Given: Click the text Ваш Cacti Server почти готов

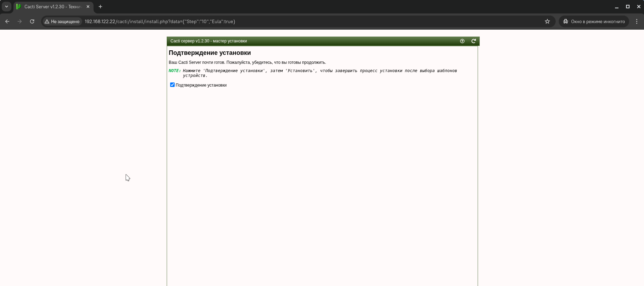Looking at the screenshot, I should click(197, 62).
